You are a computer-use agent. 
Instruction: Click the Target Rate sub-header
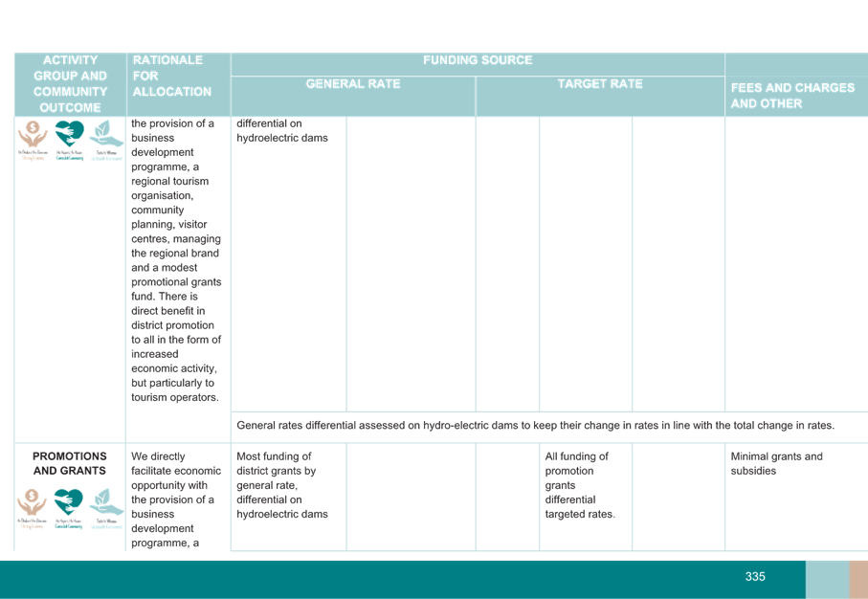click(x=600, y=84)
